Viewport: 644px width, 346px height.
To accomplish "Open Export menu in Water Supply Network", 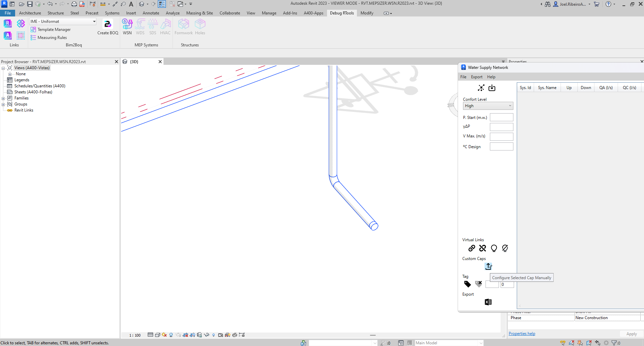I will point(476,77).
